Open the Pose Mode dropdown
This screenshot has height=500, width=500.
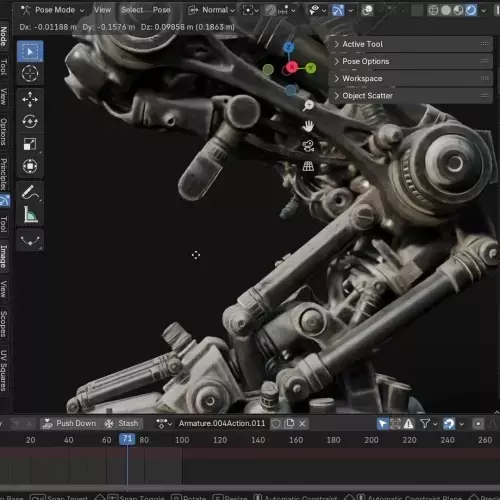tap(52, 10)
